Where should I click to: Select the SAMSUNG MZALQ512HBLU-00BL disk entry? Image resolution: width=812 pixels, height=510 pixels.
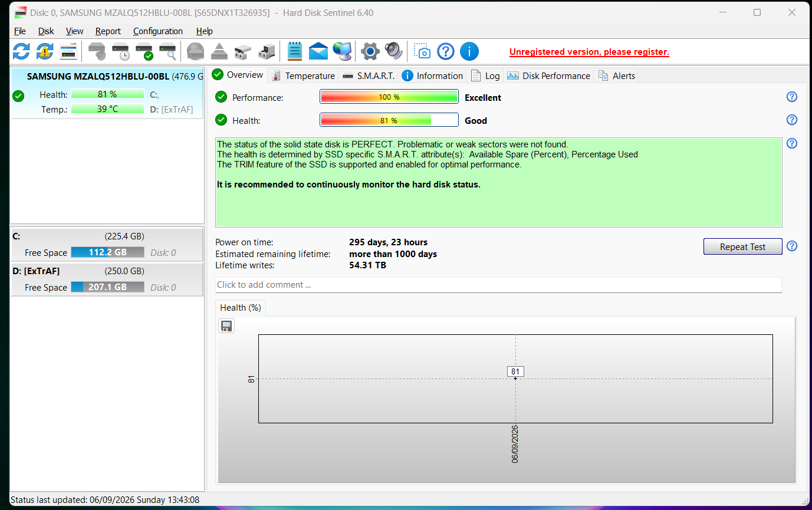tap(107, 93)
